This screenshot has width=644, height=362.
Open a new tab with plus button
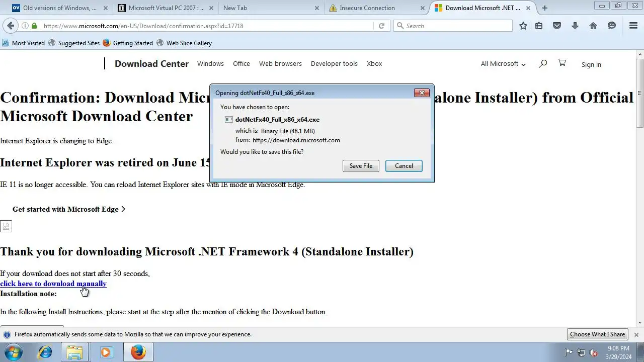coord(544,8)
